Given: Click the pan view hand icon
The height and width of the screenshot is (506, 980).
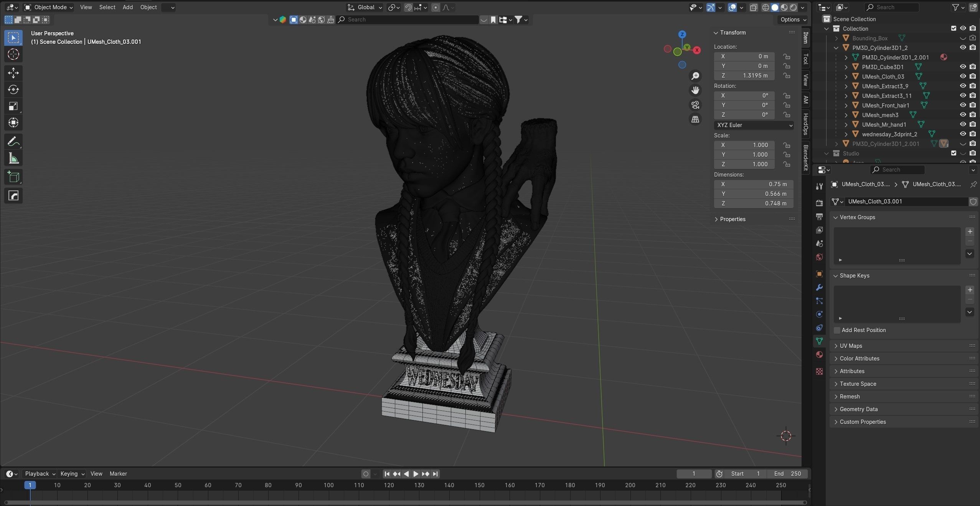Looking at the screenshot, I should pos(695,90).
